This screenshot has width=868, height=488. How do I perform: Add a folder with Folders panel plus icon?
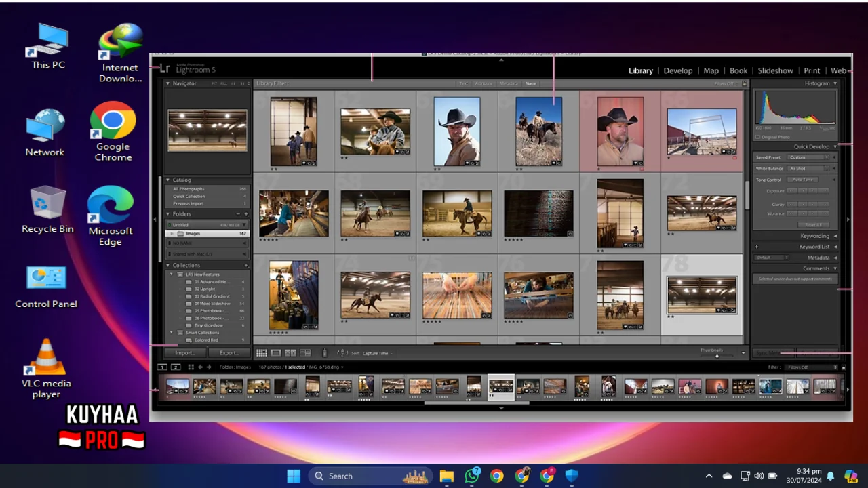[x=246, y=214]
